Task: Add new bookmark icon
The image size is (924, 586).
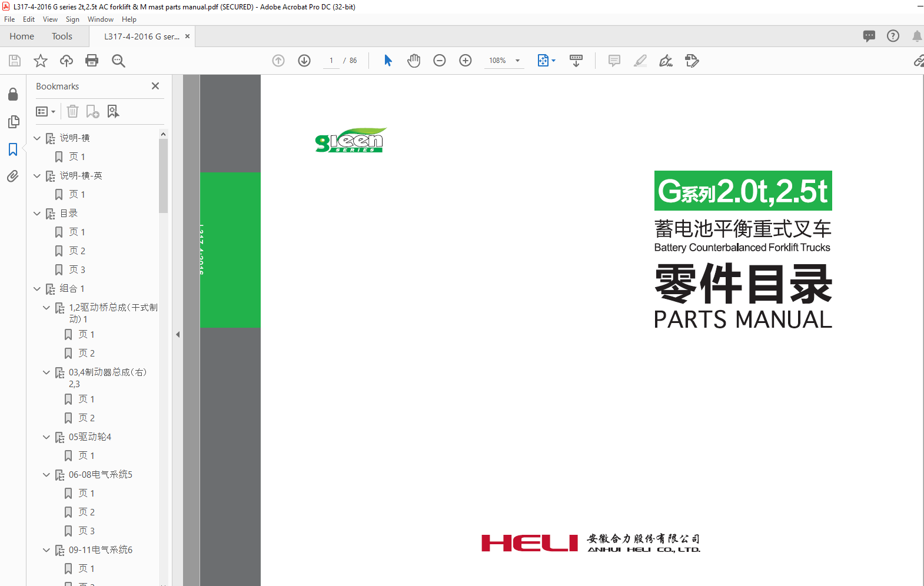Action: [x=93, y=111]
